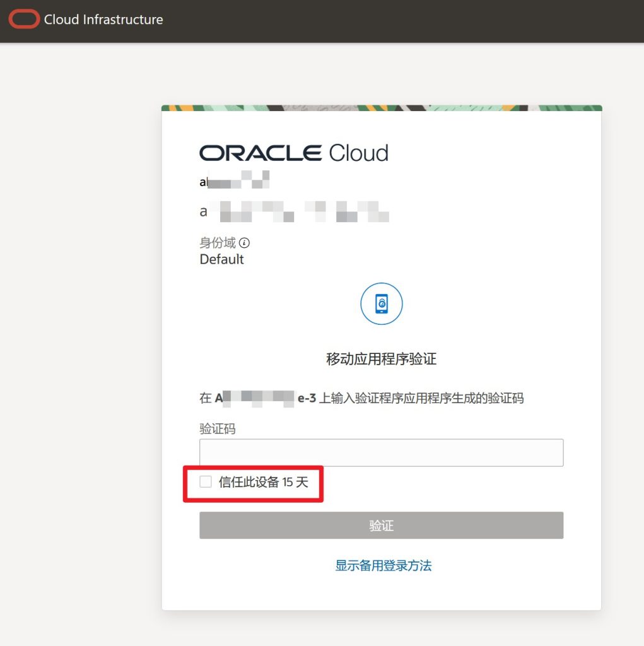Click the 移动应用程序验证 heading
644x646 pixels.
[x=381, y=360]
